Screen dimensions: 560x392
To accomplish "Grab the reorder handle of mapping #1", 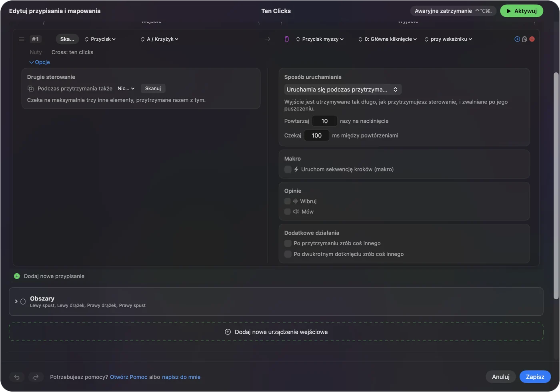I will click(22, 39).
